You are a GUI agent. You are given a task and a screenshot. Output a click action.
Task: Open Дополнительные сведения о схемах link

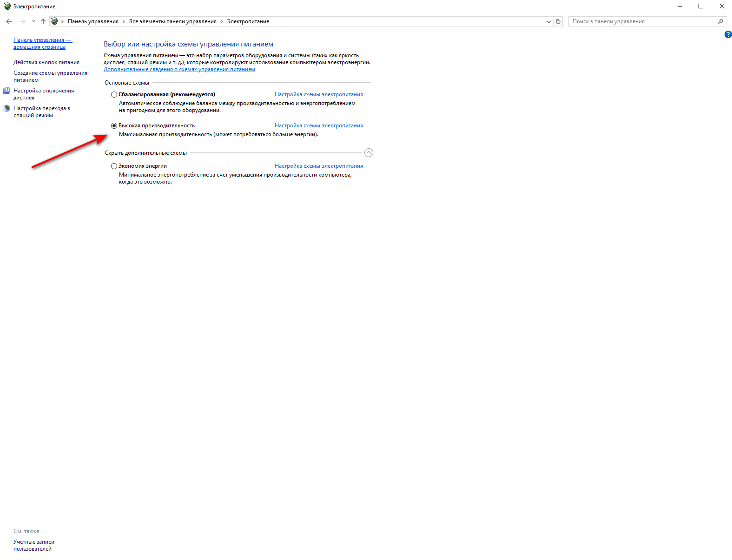(179, 69)
